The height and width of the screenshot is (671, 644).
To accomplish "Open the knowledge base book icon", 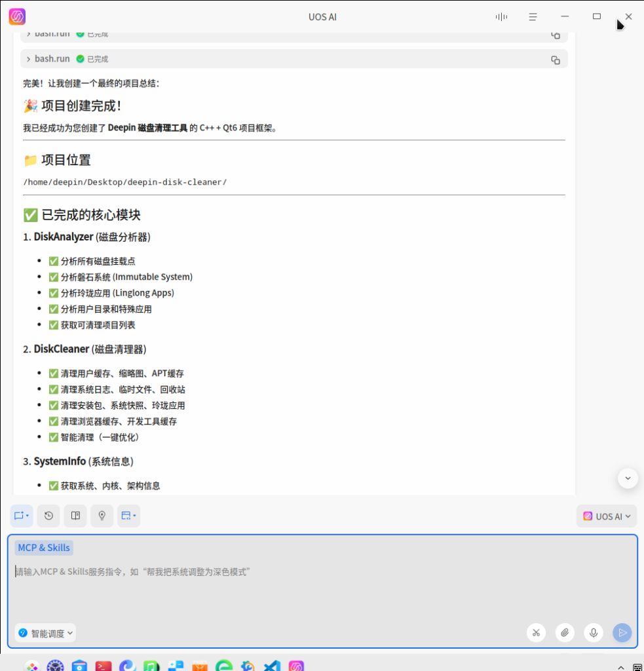I will coord(75,516).
